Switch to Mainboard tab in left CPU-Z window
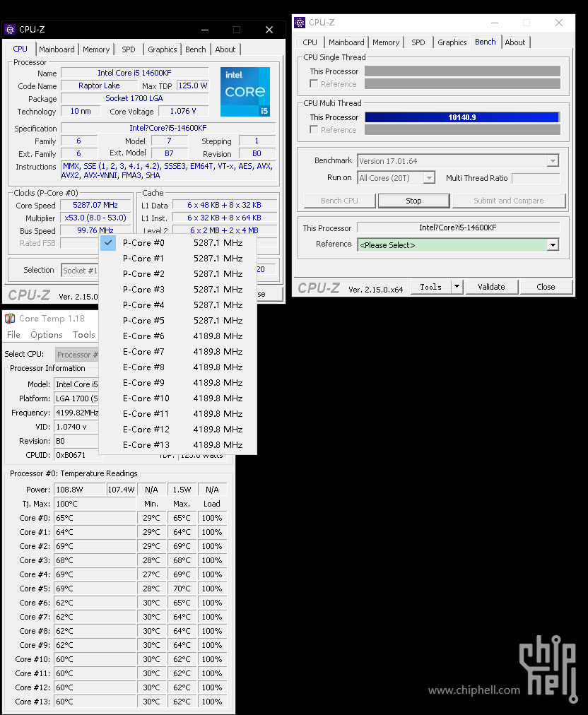Screen dimensions: 588x715 [x=57, y=49]
